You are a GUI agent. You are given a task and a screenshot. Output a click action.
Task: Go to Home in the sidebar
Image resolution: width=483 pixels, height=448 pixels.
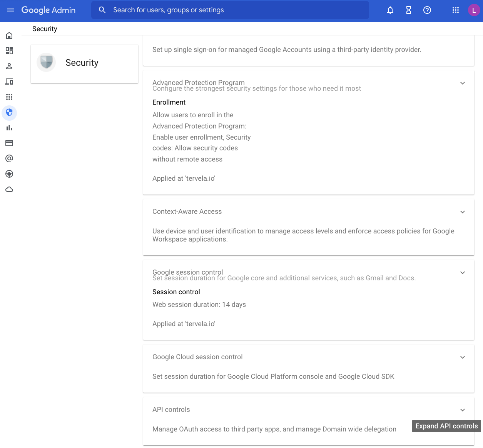pos(9,35)
